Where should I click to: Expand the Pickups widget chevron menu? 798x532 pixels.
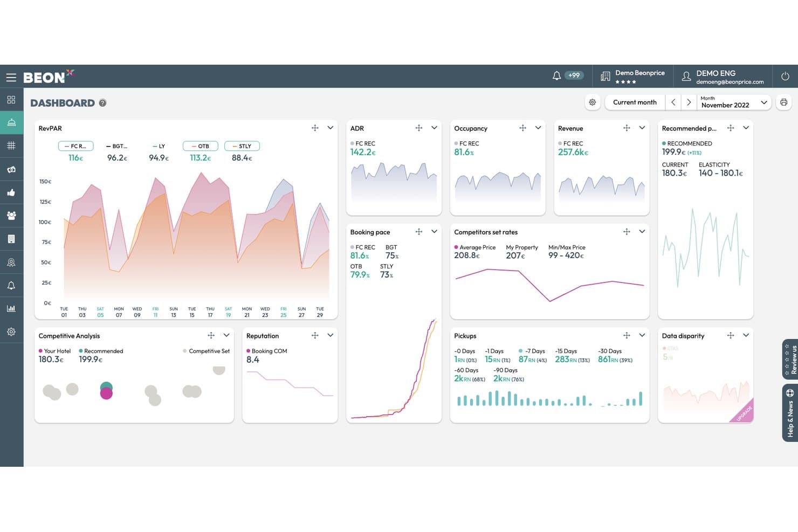pos(642,335)
